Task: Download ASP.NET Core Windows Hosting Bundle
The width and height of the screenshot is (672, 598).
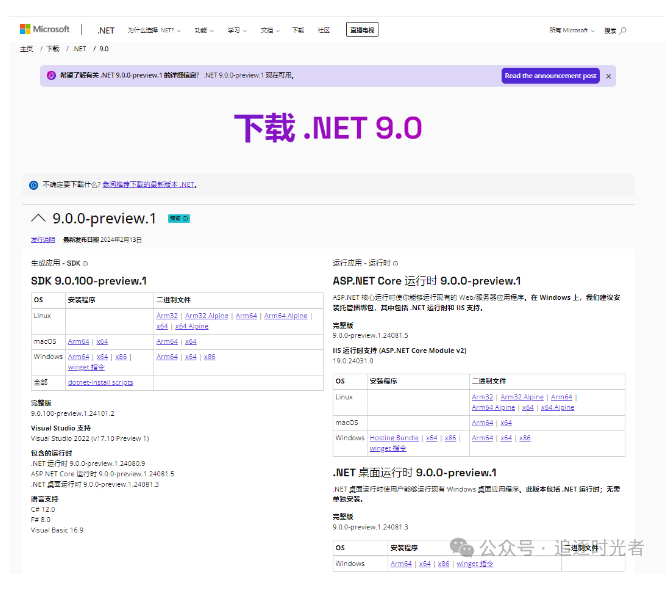Action: click(x=394, y=438)
